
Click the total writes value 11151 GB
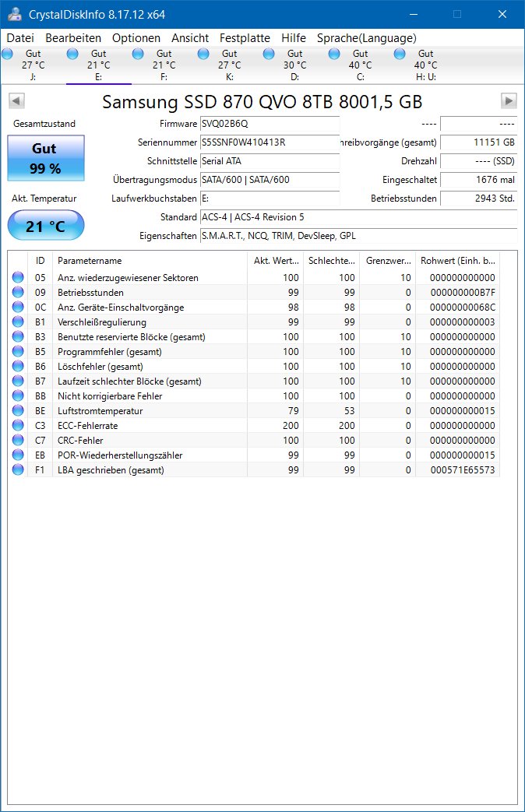coord(478,142)
